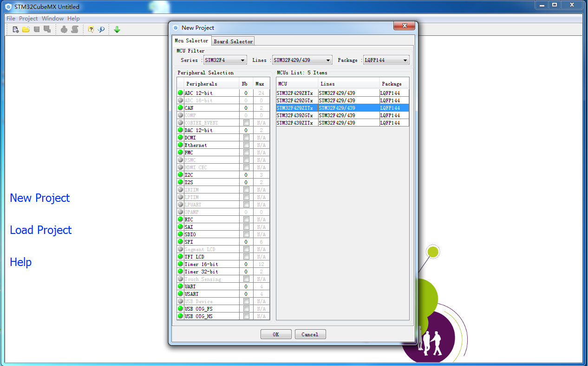This screenshot has height=366, width=588.
Task: Click the Load Project link
Action: point(41,230)
